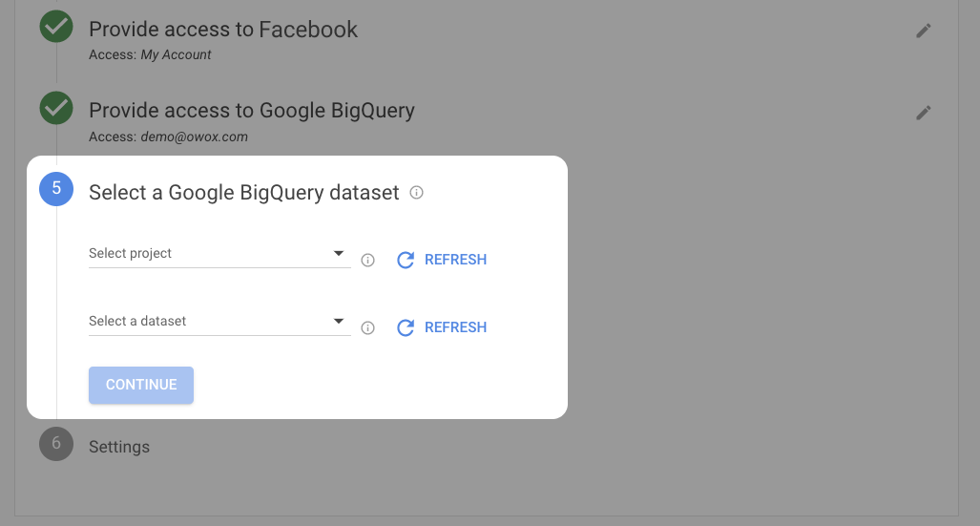Expand dataset list via its dropdown arrow
Image resolution: width=980 pixels, height=526 pixels.
[x=338, y=321]
